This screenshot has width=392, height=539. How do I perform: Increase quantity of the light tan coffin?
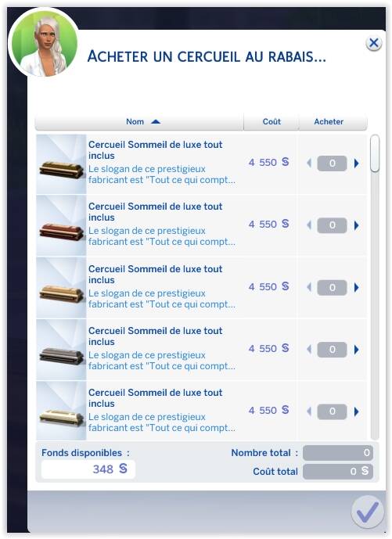click(x=357, y=287)
